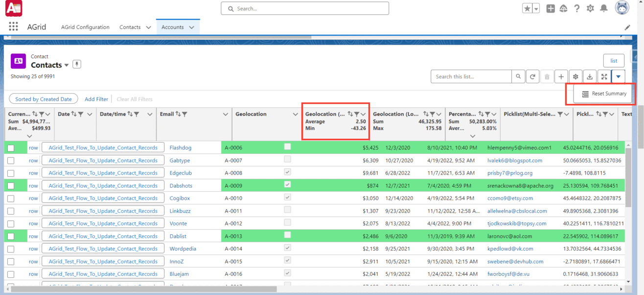Select the Dabshots row checkbox

(11, 186)
